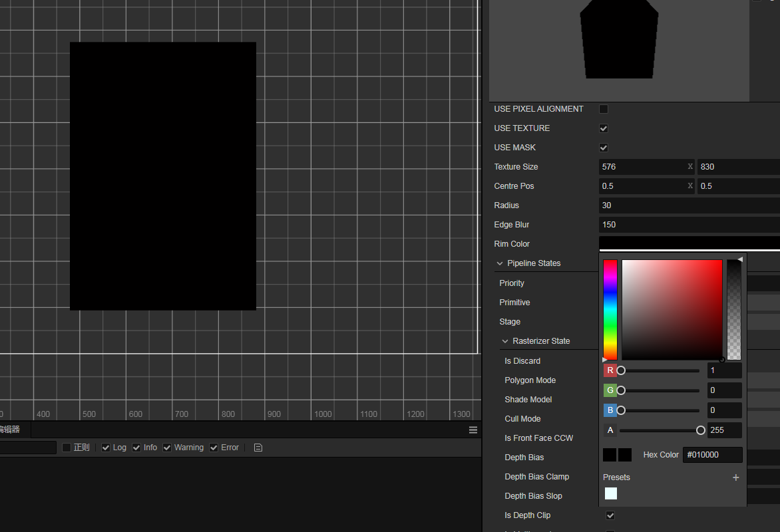The image size is (780, 532).
Task: Click the G channel slider track
Action: (660, 390)
